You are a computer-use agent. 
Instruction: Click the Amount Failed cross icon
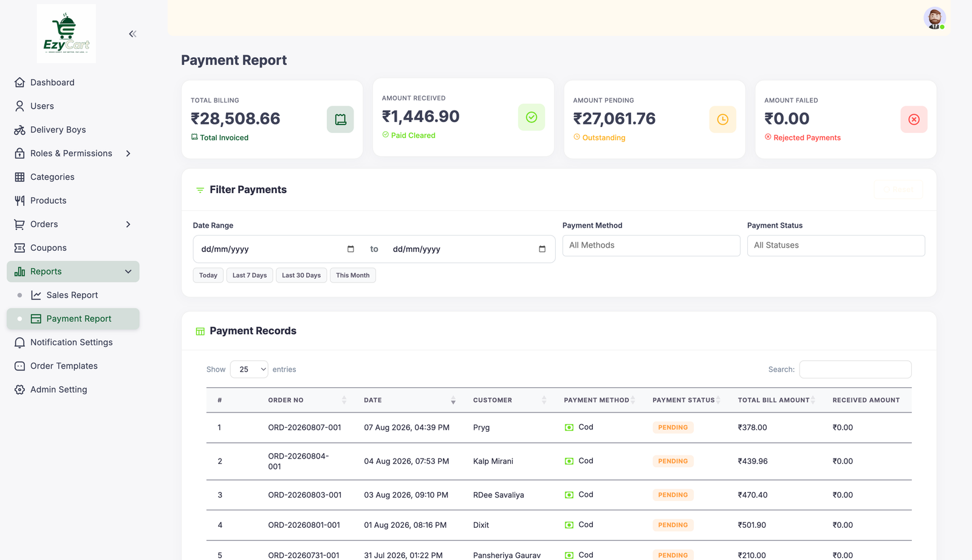[914, 120]
